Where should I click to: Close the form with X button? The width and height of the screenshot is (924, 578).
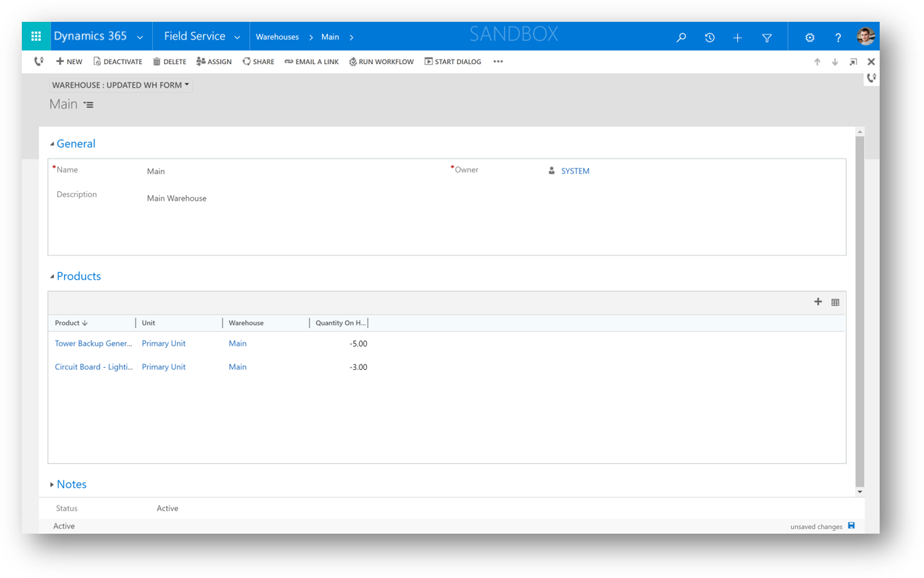871,62
